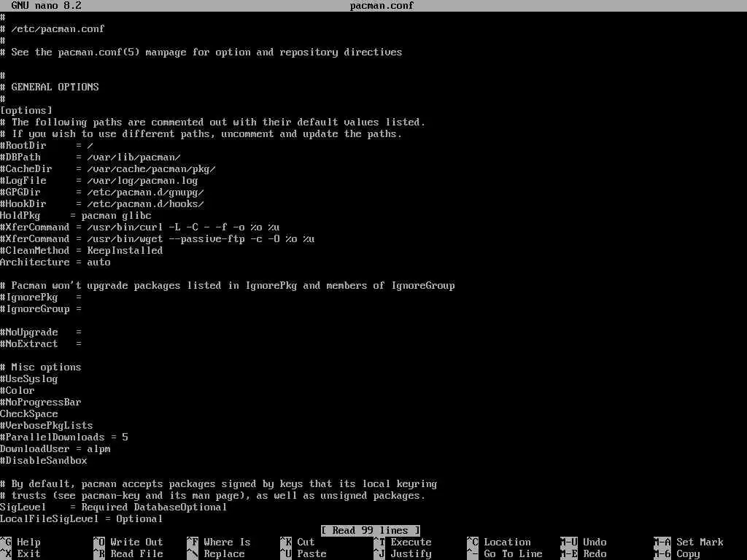
Task: Place cursor on LocalFileSigLevel = Optional
Action: (82, 519)
